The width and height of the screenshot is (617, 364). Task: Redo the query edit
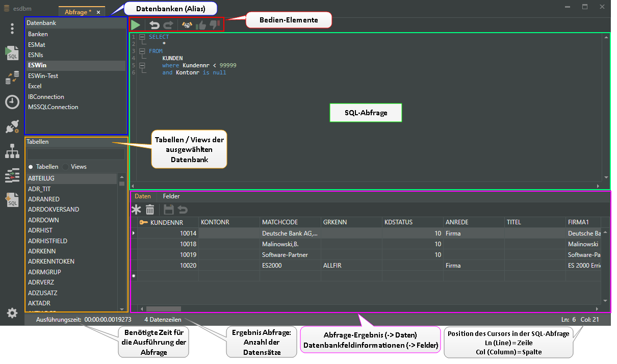[168, 24]
